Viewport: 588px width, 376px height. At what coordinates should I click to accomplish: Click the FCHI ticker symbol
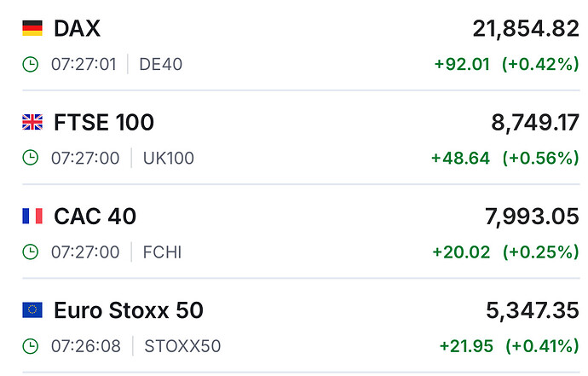tap(162, 252)
